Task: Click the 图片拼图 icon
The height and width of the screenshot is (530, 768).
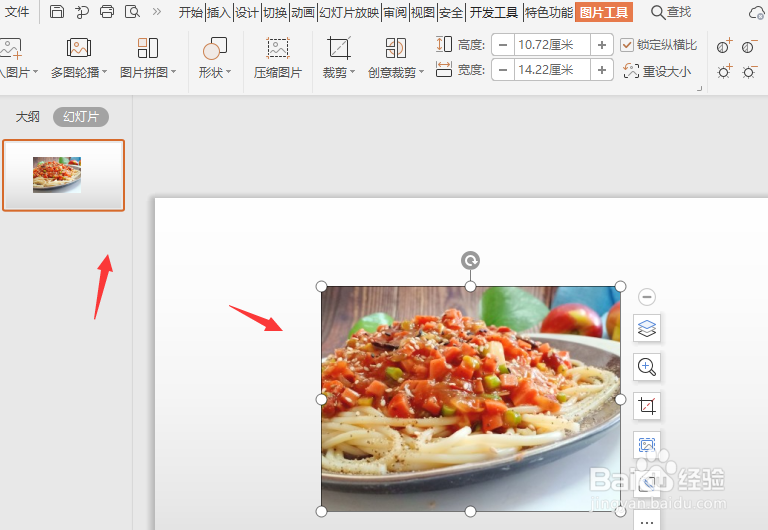Action: click(147, 48)
